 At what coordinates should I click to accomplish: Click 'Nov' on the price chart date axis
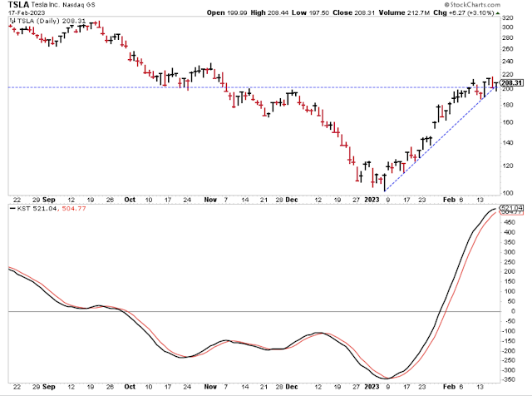click(210, 200)
